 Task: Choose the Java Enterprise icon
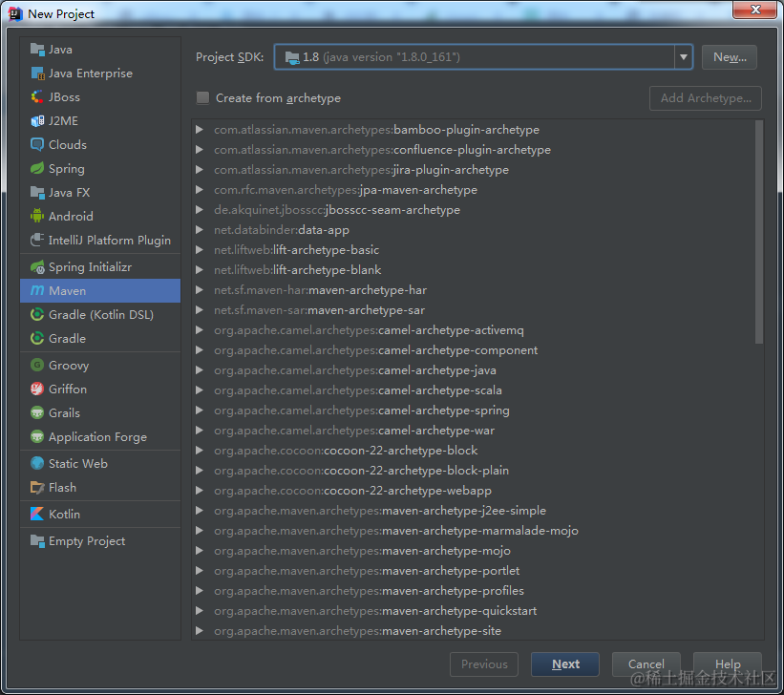(x=37, y=73)
